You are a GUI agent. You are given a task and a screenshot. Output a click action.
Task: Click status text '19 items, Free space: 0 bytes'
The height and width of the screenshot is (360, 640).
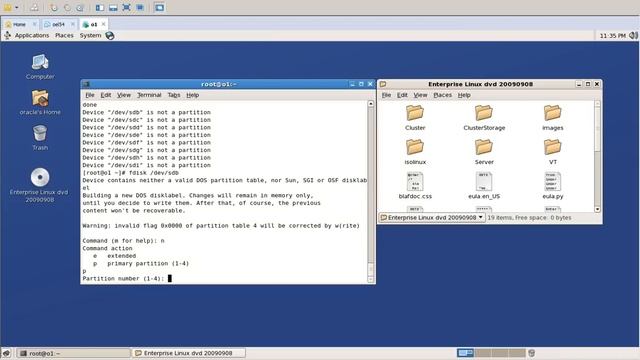point(529,218)
